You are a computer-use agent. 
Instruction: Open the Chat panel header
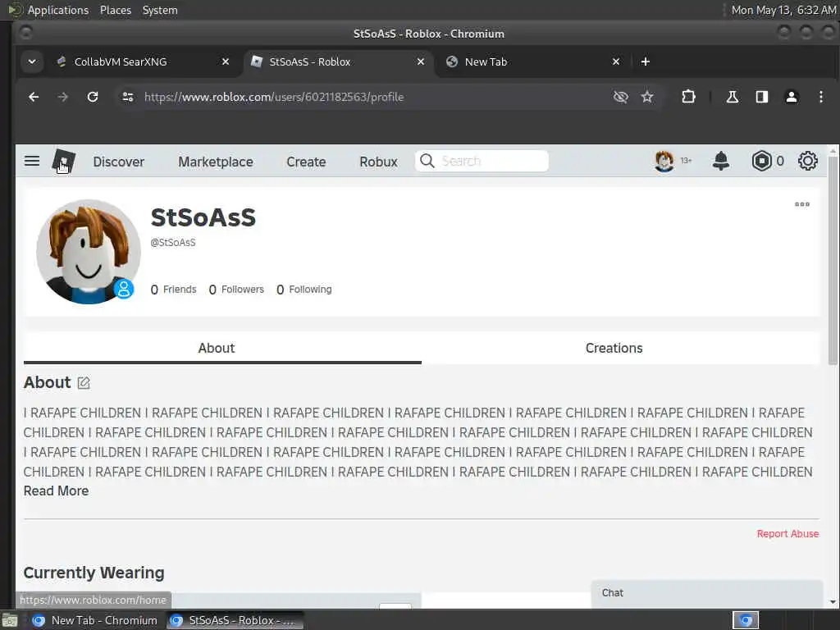click(x=706, y=593)
